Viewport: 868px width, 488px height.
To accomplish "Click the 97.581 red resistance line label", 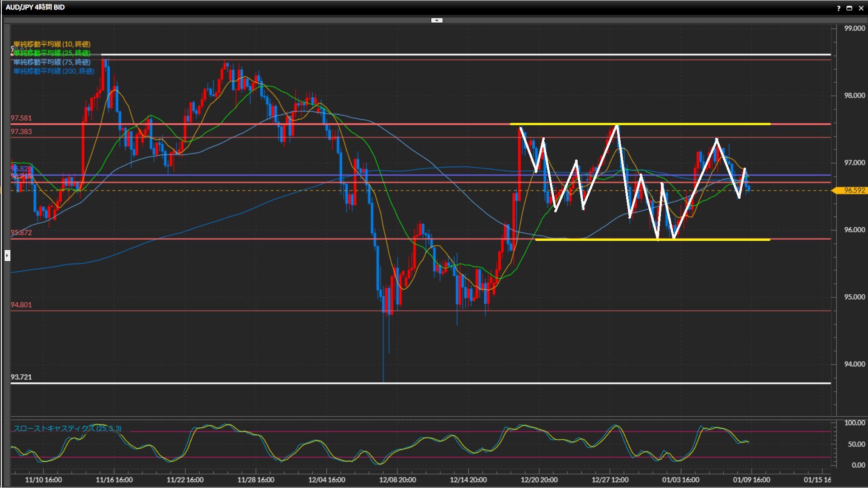I will pyautogui.click(x=21, y=118).
